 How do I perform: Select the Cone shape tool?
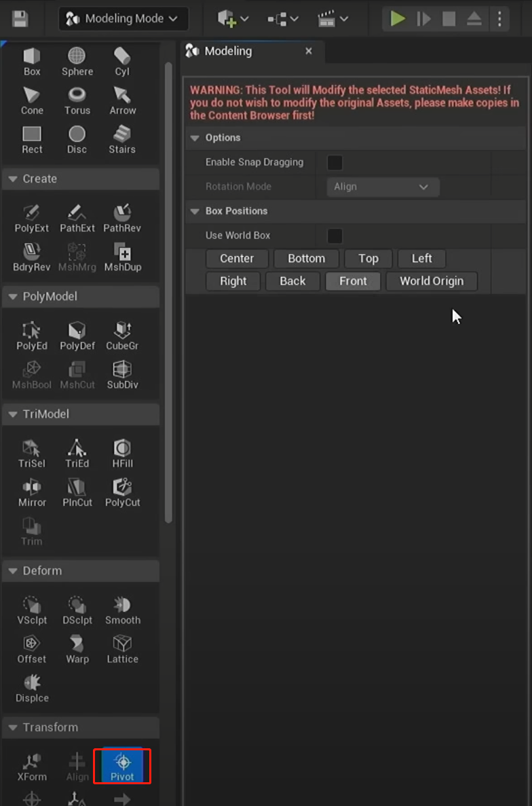pos(32,100)
